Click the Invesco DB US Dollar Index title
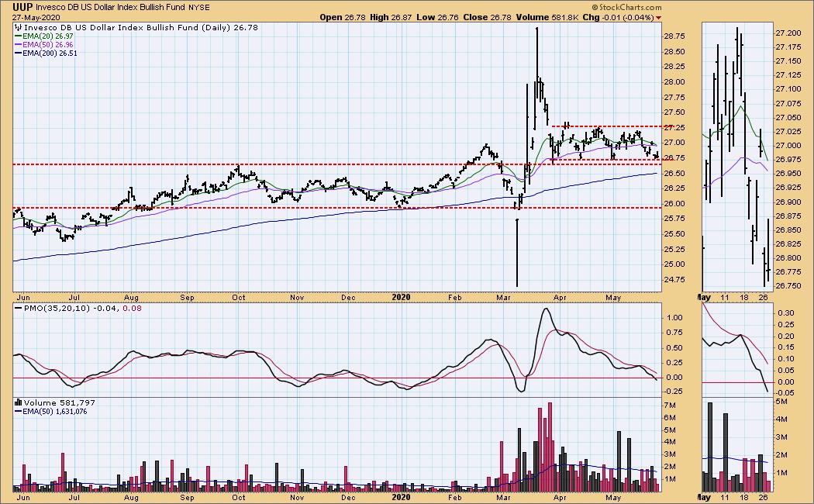This screenshot has height=504, width=814. pyautogui.click(x=111, y=8)
